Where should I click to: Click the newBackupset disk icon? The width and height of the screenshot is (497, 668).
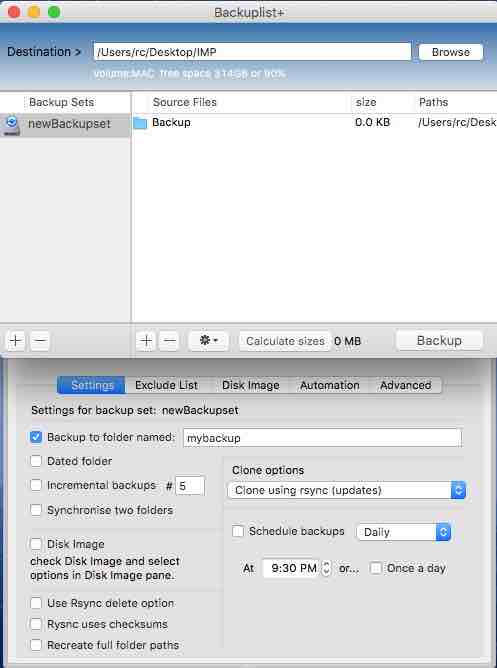click(12, 124)
